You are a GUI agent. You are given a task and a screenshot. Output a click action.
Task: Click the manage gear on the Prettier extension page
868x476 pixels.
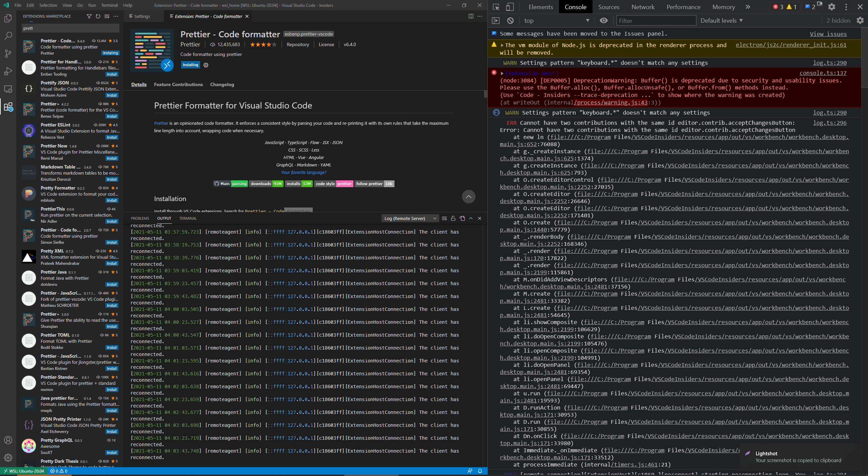pyautogui.click(x=206, y=65)
